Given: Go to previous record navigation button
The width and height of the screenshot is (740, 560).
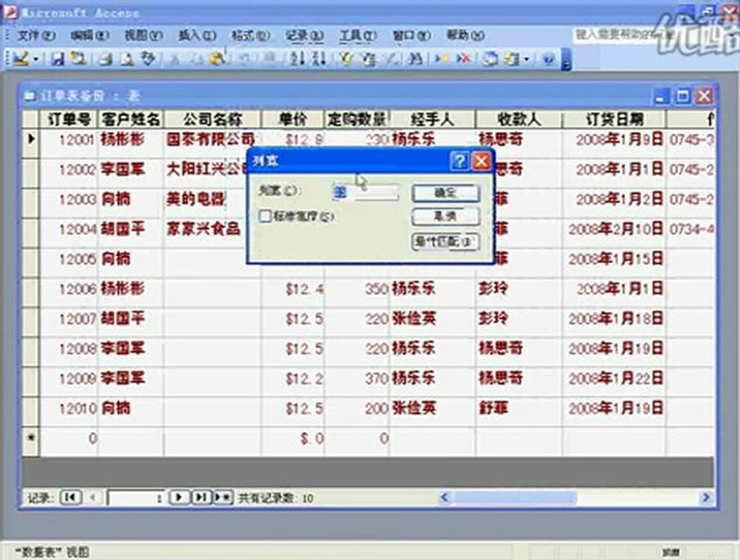Looking at the screenshot, I should pyautogui.click(x=93, y=497).
